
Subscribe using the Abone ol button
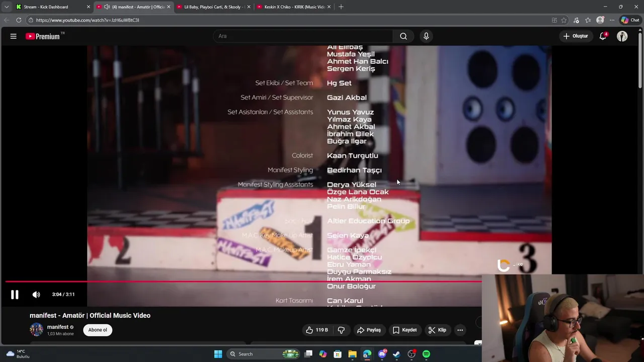point(98,330)
